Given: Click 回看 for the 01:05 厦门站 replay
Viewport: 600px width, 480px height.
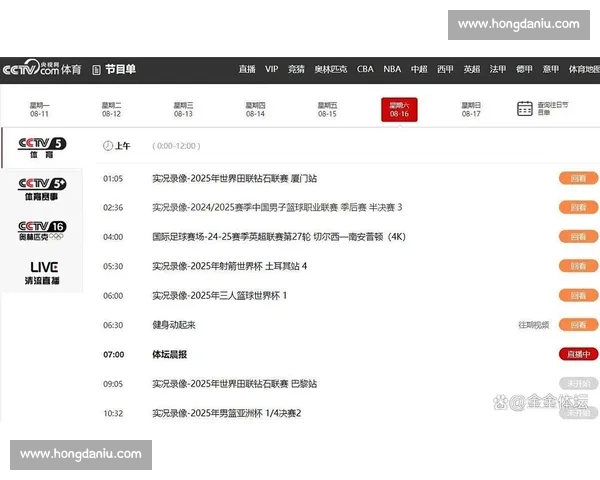Looking at the screenshot, I should click(x=578, y=178).
